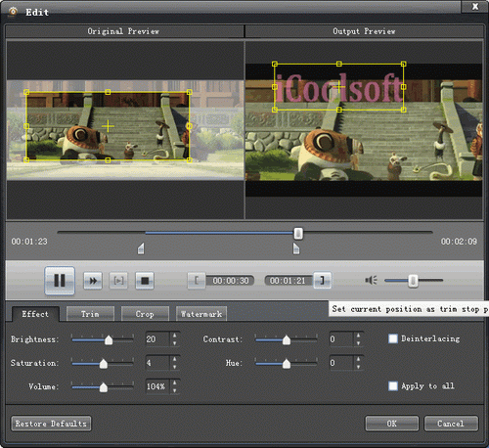This screenshot has height=448, width=489.
Task: Stop the video playback
Action: pyautogui.click(x=145, y=281)
